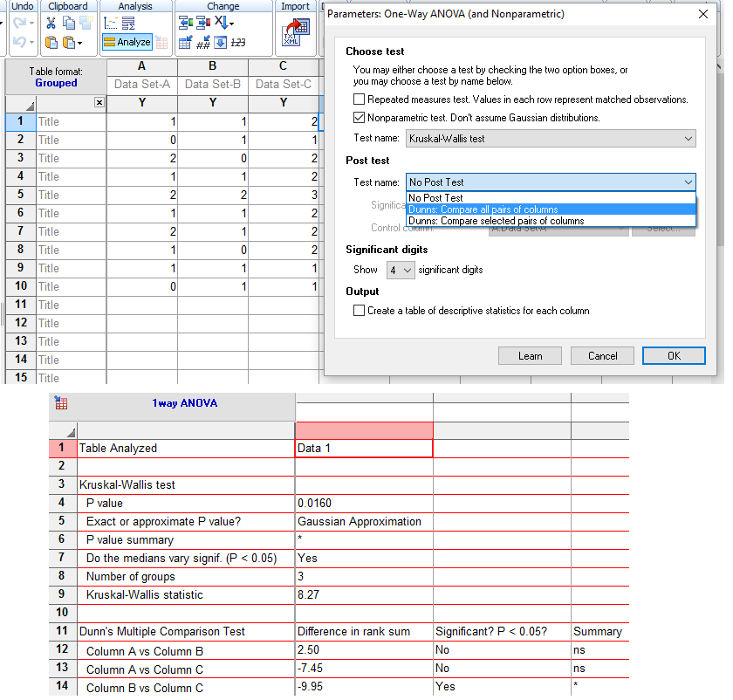Viewport: 733px width, 700px height.
Task: Click the P value 0.0160 cell
Action: [x=364, y=503]
